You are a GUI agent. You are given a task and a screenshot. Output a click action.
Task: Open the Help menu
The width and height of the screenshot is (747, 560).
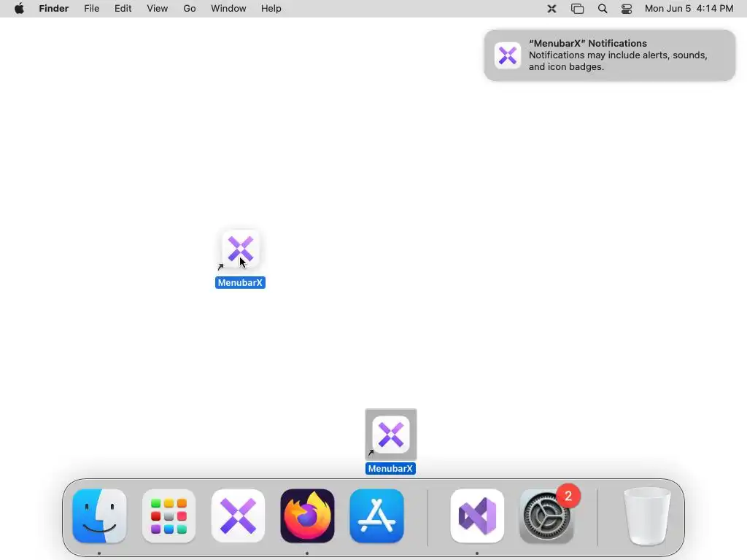click(x=271, y=9)
